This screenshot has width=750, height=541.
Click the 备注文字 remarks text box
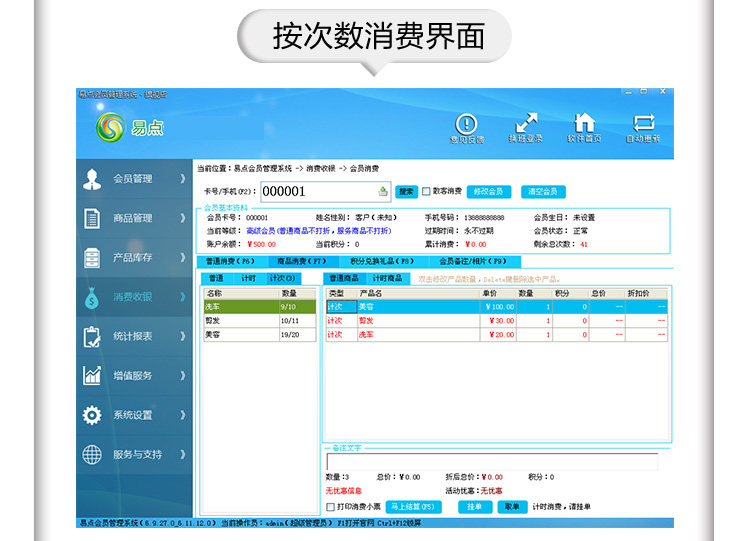(x=492, y=462)
